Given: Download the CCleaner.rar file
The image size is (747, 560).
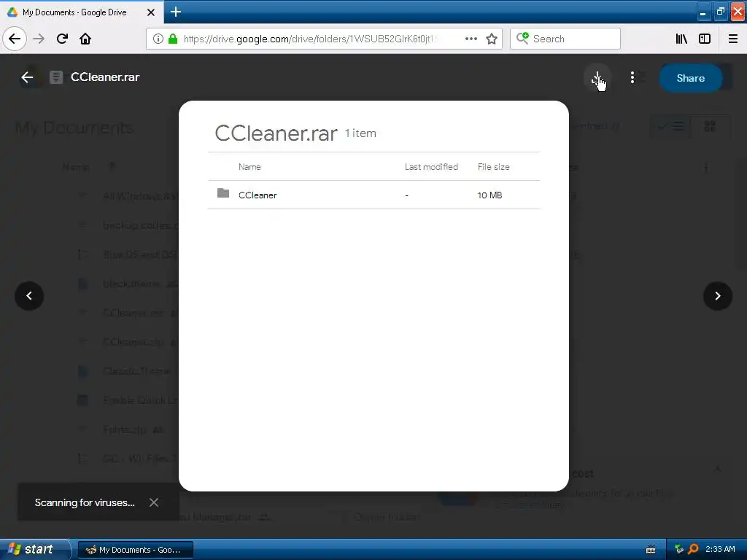Looking at the screenshot, I should click(x=597, y=77).
